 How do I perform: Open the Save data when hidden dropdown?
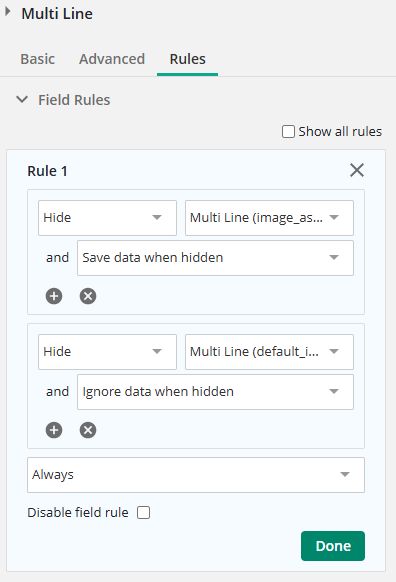coord(215,258)
